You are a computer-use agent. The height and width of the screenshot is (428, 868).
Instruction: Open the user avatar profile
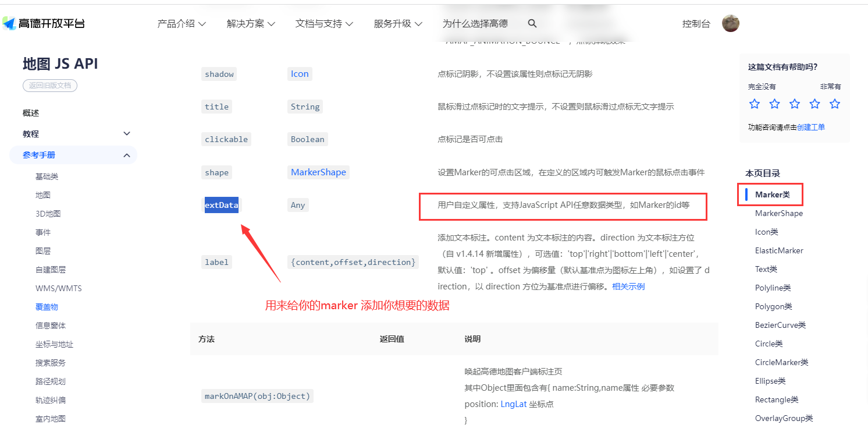[x=730, y=23]
